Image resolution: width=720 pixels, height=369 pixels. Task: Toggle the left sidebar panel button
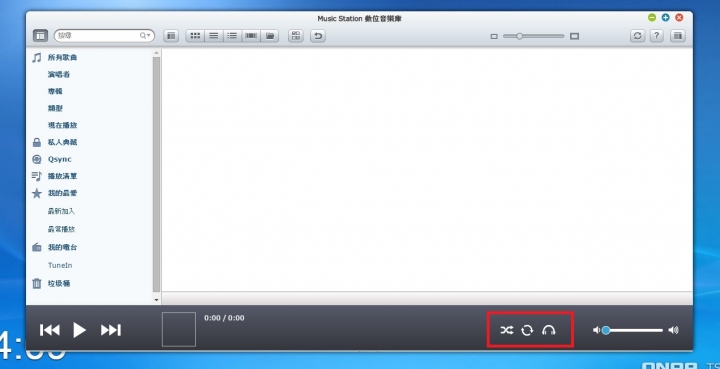(40, 35)
